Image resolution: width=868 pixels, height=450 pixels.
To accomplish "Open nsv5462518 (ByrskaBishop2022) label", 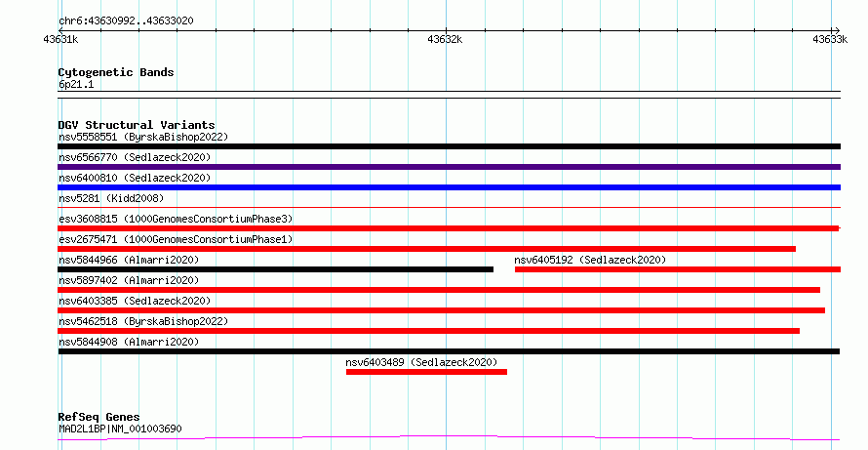I will click(143, 321).
